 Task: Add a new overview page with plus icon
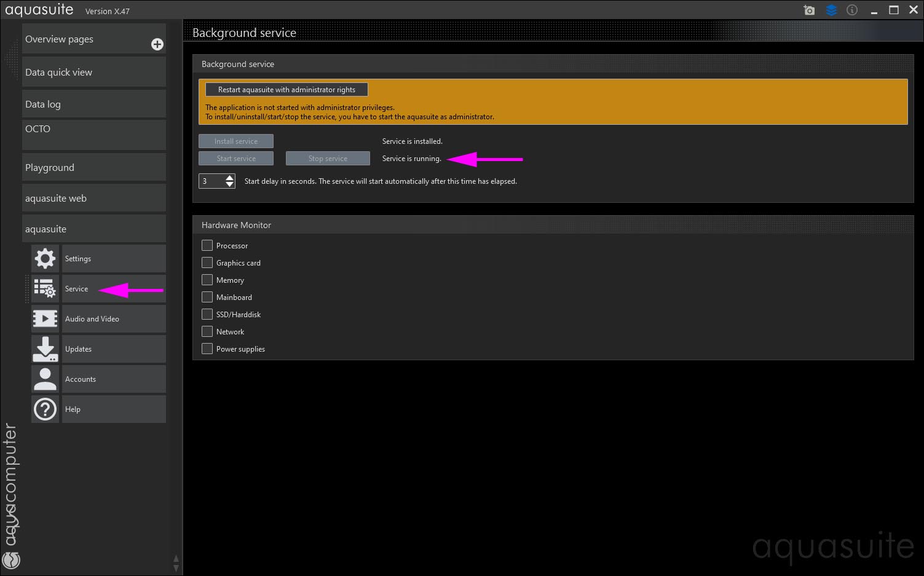tap(157, 44)
